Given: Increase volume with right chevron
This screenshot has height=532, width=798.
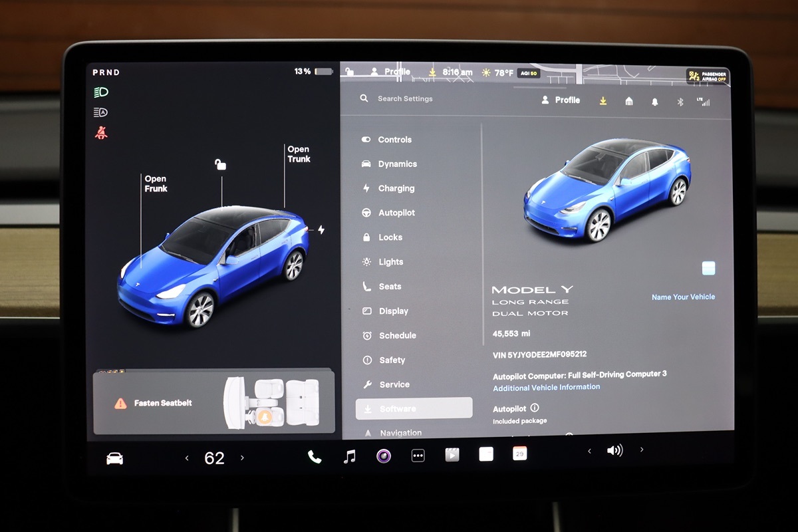Looking at the screenshot, I should 641,450.
